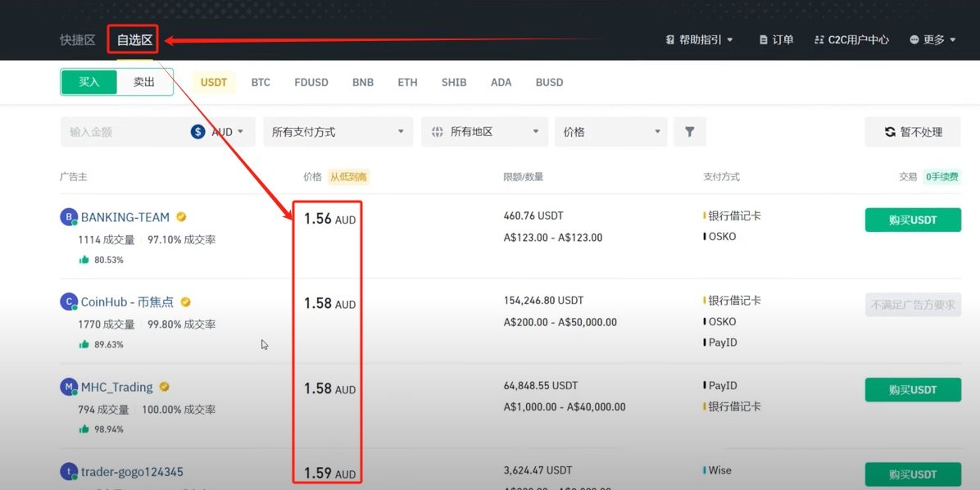The width and height of the screenshot is (980, 490).
Task: Expand the 帮助指引 menu arrow
Action: click(x=729, y=40)
